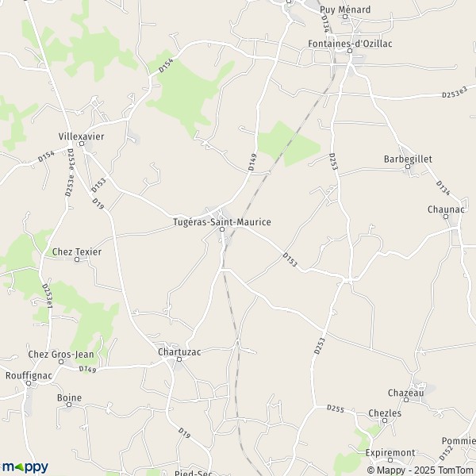Image resolution: width=476 pixels, height=476 pixels.
Task: Click the Tugéras-Saint-Maurice name label
Action: coord(222,222)
